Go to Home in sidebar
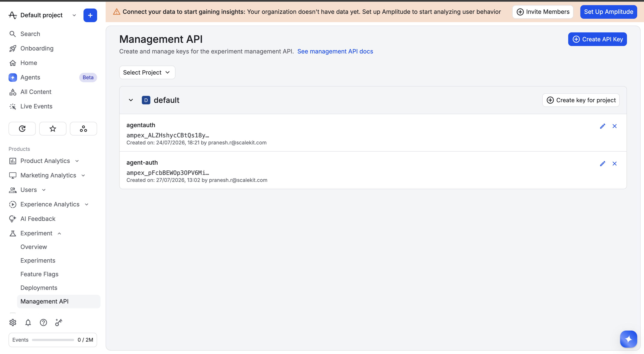Screen dimensions: 644x354 [29, 63]
